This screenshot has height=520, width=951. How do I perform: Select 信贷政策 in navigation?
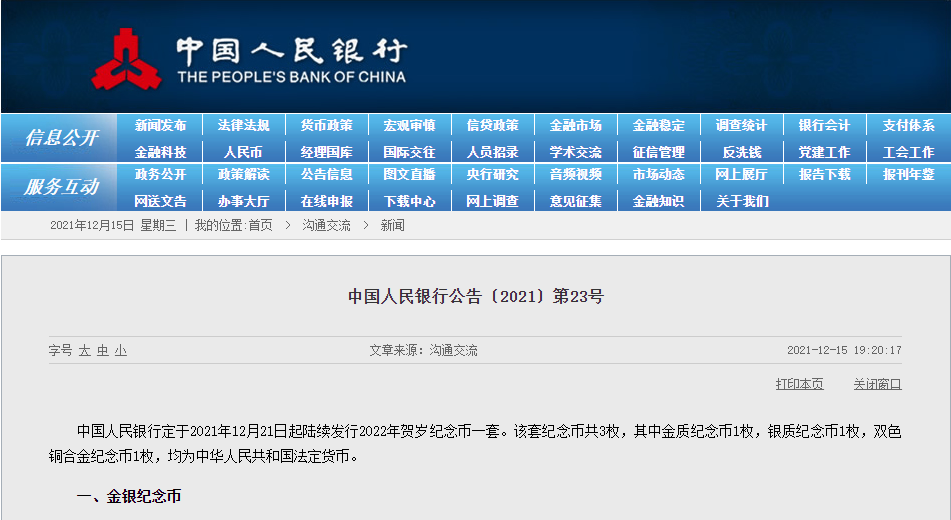[492, 126]
